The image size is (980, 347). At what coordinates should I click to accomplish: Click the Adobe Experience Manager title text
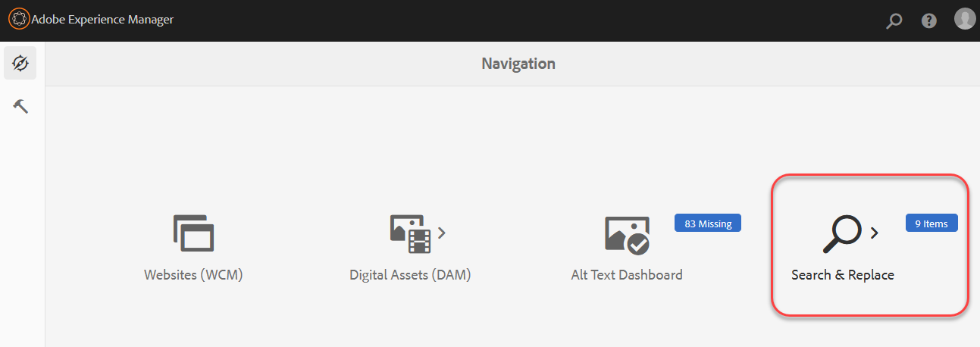[102, 20]
